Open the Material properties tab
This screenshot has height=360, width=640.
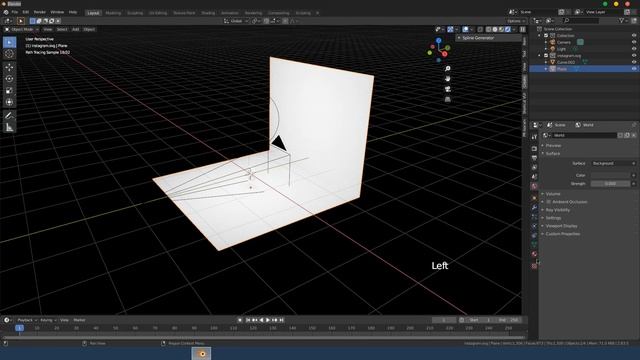pyautogui.click(x=534, y=254)
